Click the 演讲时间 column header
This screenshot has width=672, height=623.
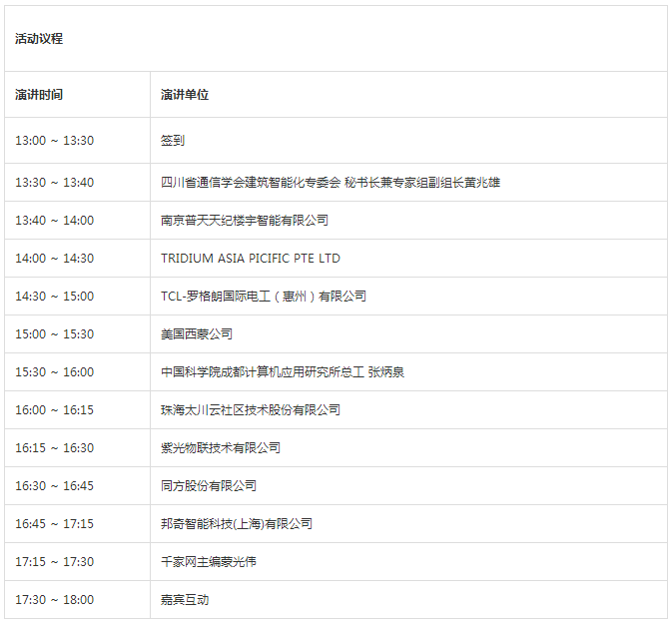pyautogui.click(x=39, y=95)
